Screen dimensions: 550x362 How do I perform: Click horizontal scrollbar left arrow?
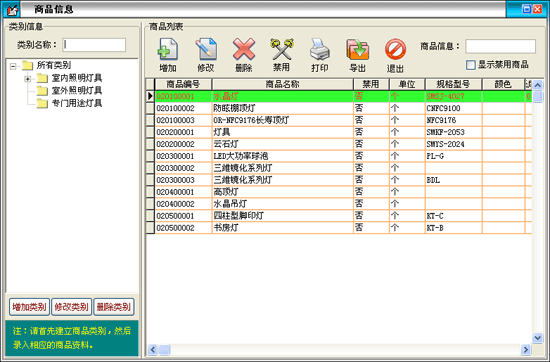[153, 349]
